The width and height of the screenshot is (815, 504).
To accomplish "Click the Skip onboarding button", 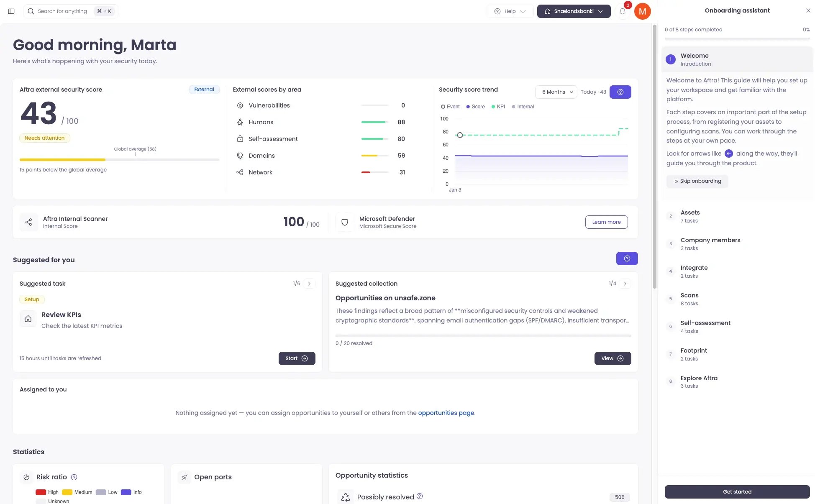I will coord(697,181).
